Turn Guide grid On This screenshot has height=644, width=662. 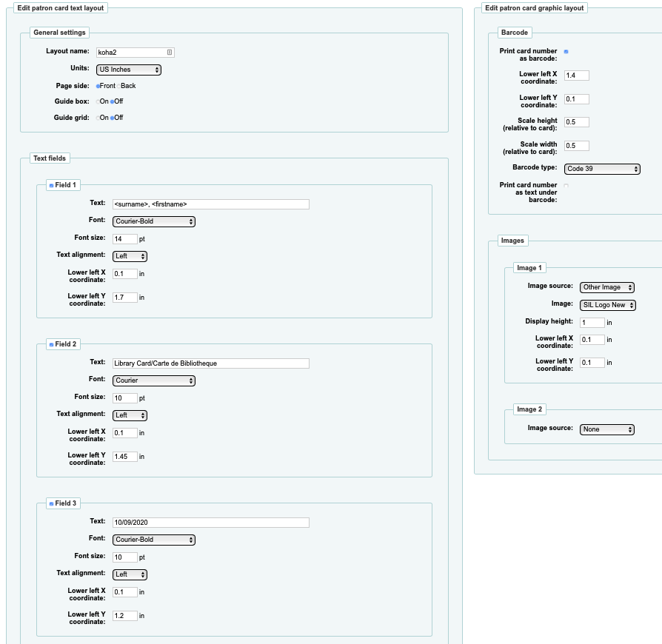97,118
